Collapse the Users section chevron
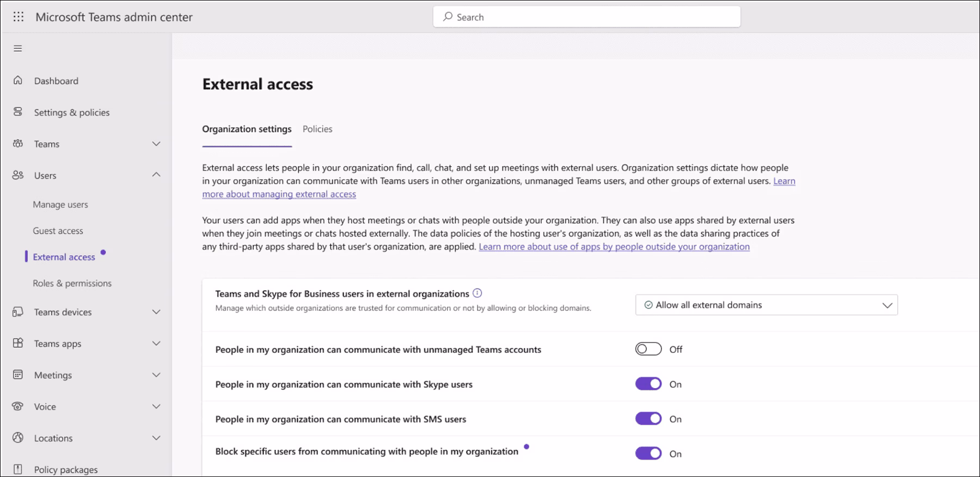This screenshot has height=477, width=980. [156, 175]
